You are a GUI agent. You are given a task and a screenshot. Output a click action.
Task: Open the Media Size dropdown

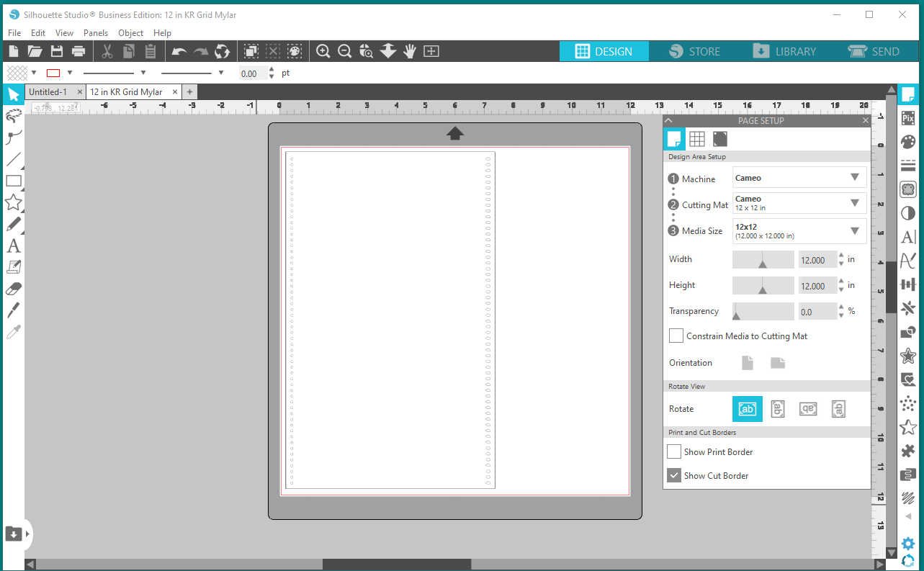coord(856,230)
